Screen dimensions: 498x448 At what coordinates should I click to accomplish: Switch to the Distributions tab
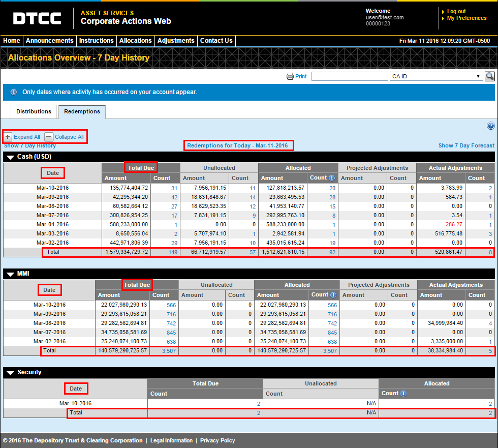[34, 111]
